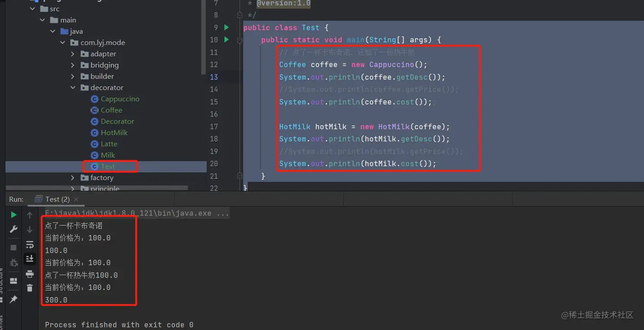Screen dimensions: 644x330
Task: Collapse the main folder
Action: (x=43, y=20)
